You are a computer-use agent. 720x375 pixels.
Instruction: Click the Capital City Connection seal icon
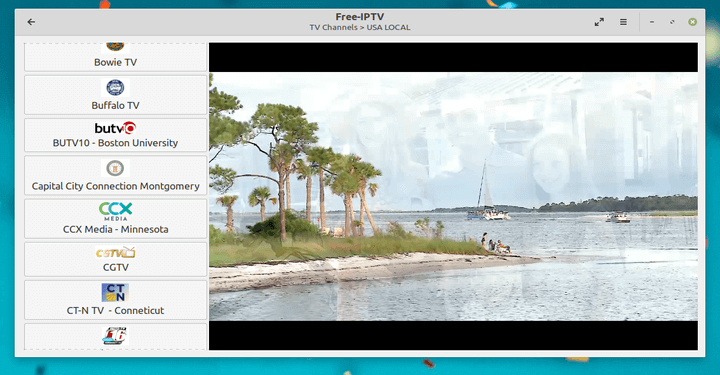(115, 168)
